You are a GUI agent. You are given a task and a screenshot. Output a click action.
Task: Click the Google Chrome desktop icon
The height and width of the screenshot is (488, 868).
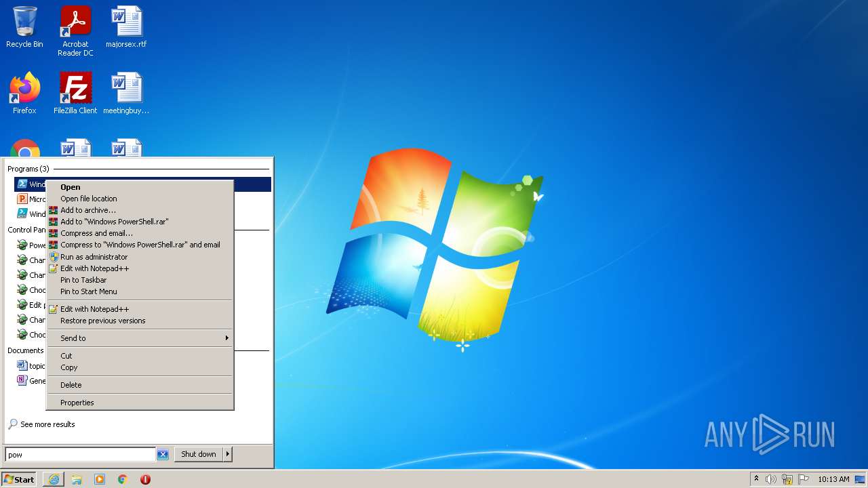pyautogui.click(x=24, y=148)
